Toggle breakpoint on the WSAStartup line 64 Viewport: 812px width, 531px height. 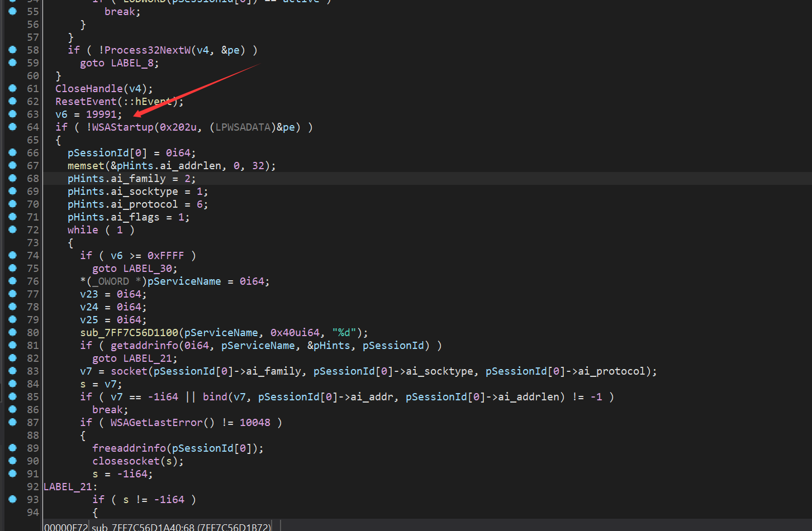[12, 127]
